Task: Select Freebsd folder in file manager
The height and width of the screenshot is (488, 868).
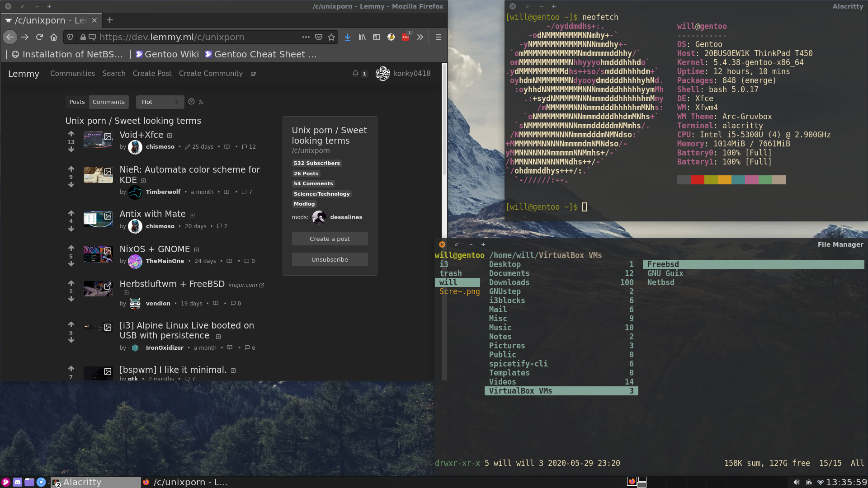Action: [754, 264]
